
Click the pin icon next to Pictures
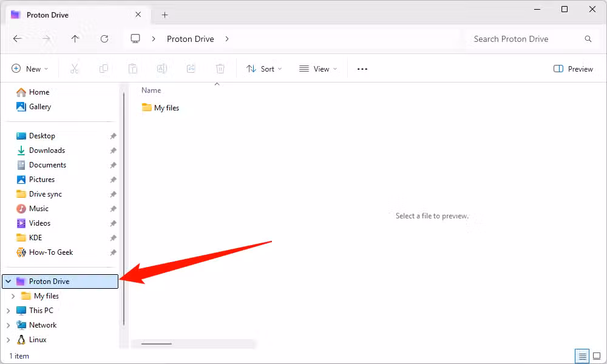point(113,180)
